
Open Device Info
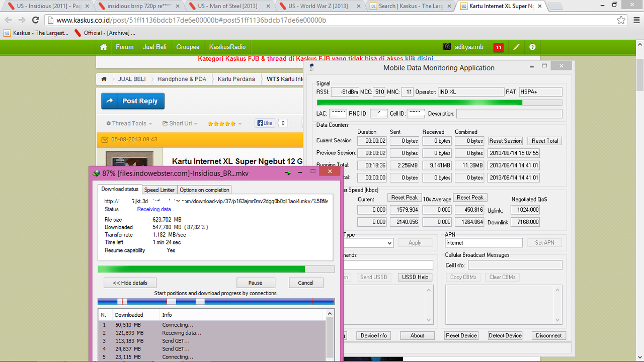374,335
